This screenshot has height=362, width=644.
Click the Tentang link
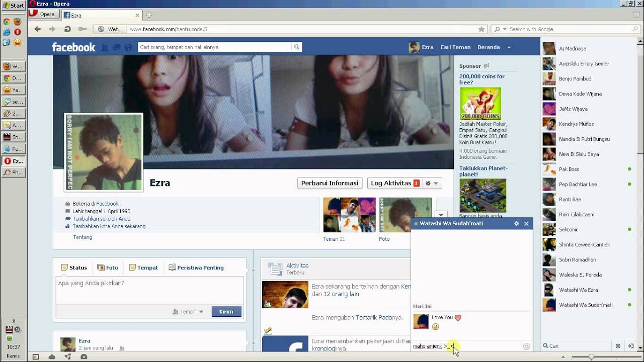tap(83, 237)
